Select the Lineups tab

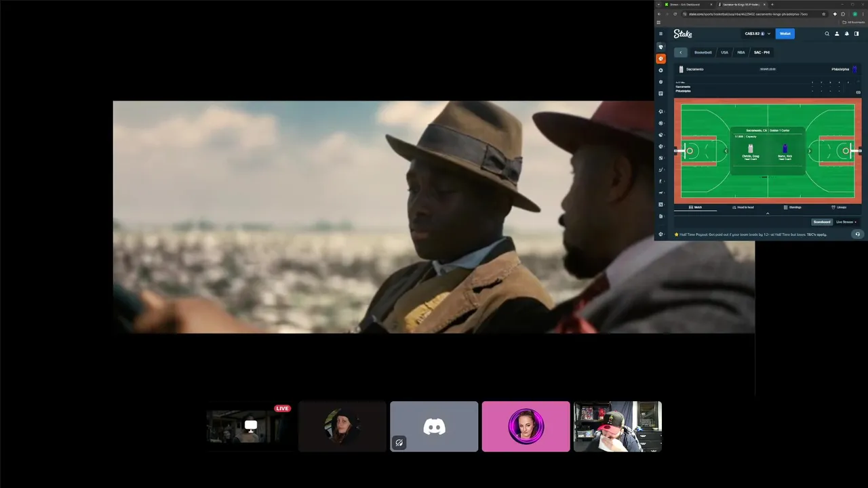point(839,207)
